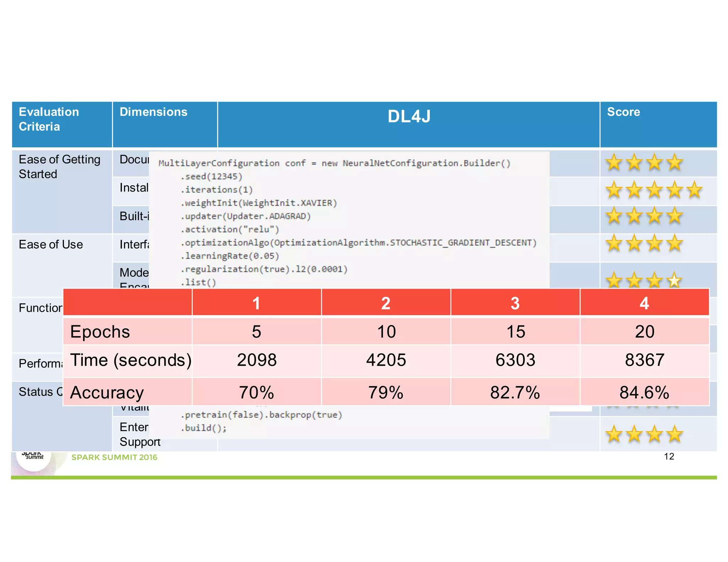The height and width of the screenshot is (562, 728).
Task: Click '.updater(Updater.ADAGRAD)' code line
Action: 246,216
